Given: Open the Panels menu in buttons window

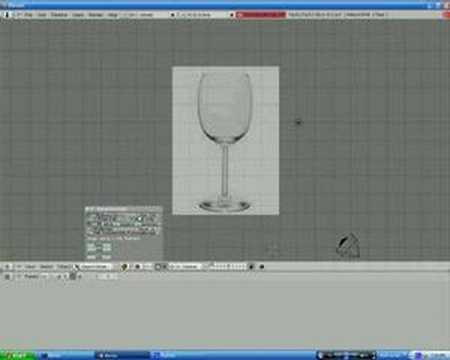Looking at the screenshot, I should (x=32, y=276).
